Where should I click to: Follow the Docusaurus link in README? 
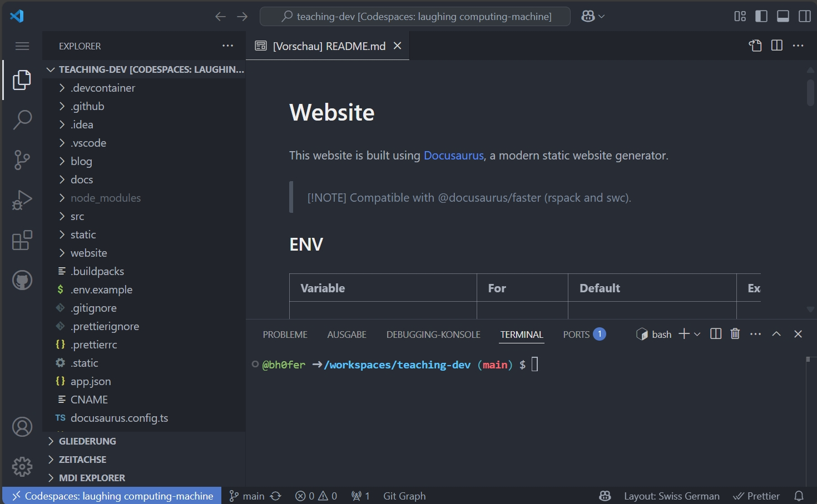453,156
